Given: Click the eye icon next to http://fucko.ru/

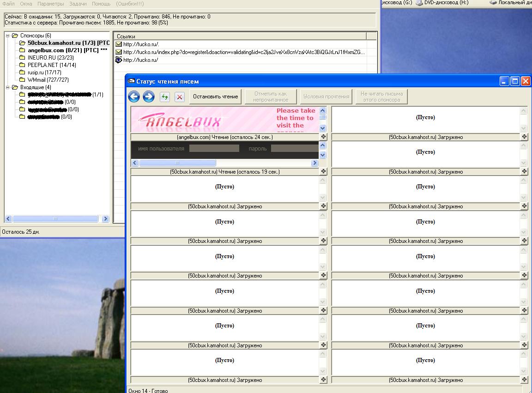Looking at the screenshot, I should (x=119, y=60).
